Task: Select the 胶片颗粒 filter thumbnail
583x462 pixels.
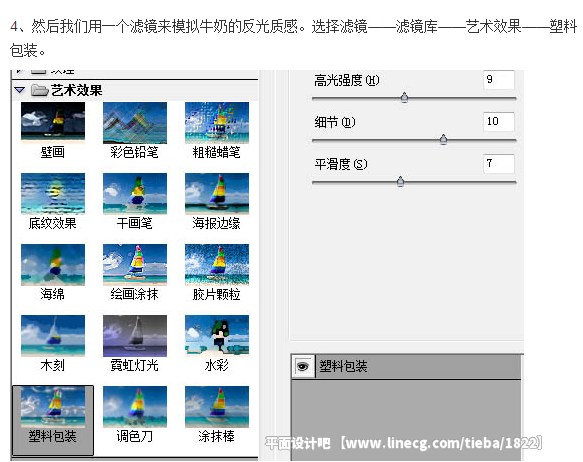Action: (x=217, y=265)
